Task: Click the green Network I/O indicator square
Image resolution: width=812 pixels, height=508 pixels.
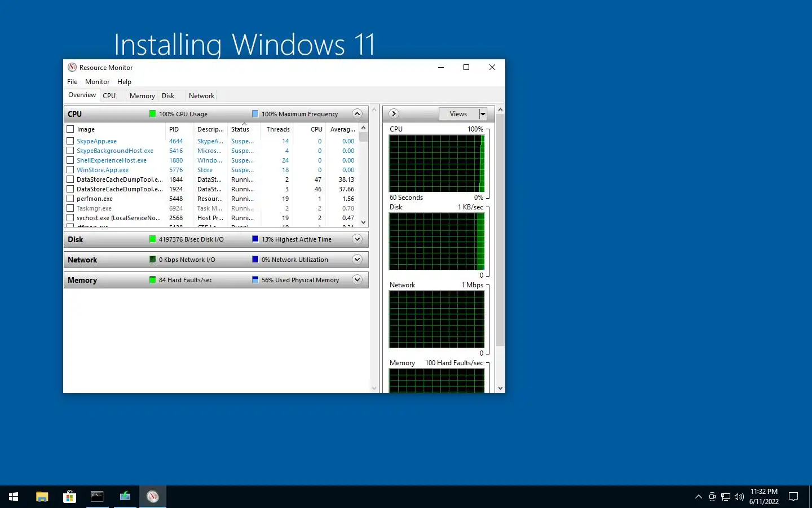Action: point(152,259)
